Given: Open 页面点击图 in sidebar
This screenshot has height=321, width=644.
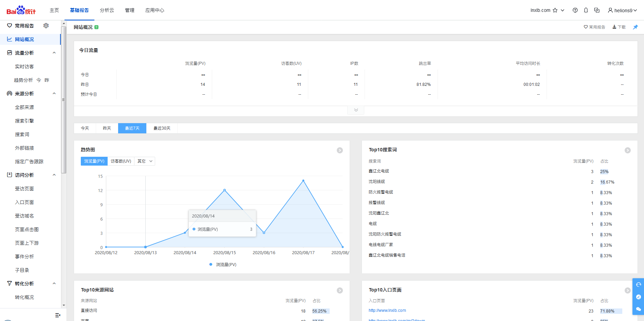Looking at the screenshot, I should coord(27,229).
